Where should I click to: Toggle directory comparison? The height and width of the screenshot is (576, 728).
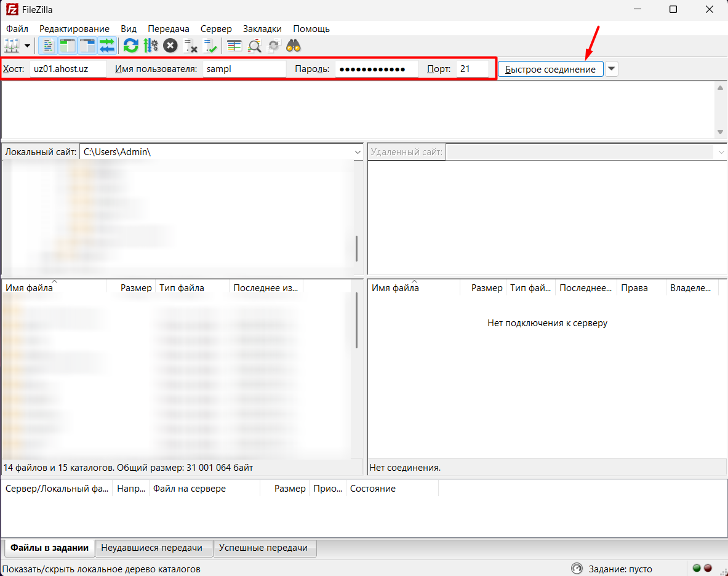pos(254,46)
